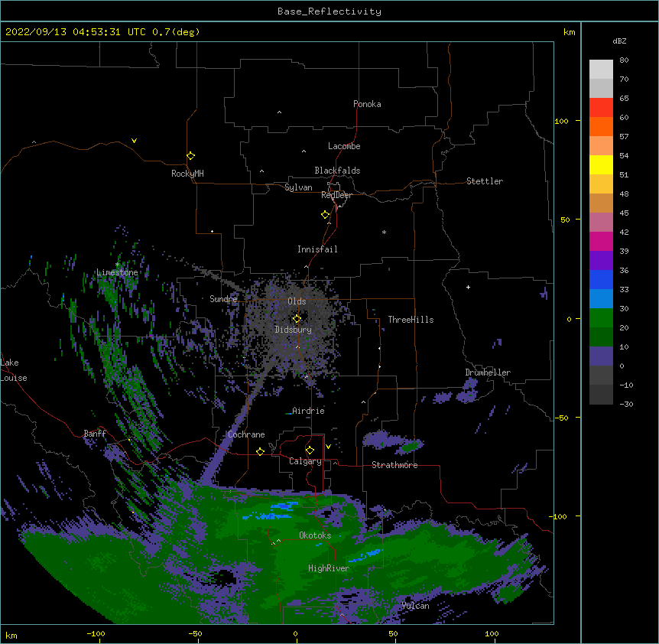Click the Strathmore city label
659x644 pixels.
tap(394, 465)
